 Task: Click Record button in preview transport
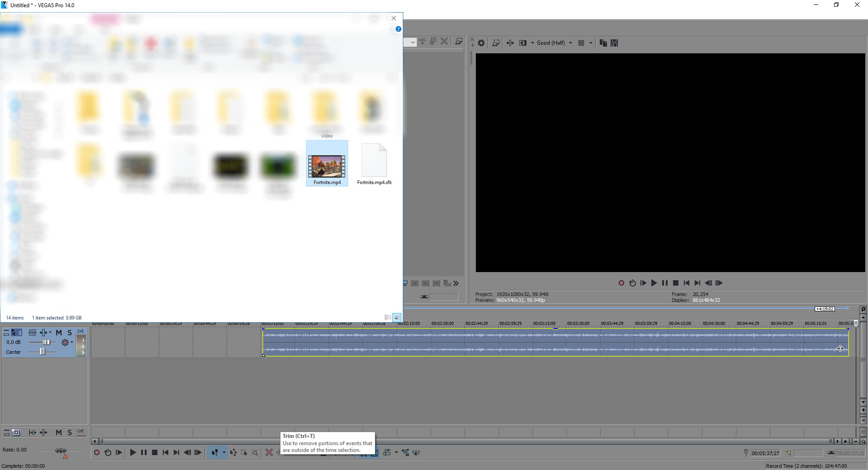click(x=622, y=283)
